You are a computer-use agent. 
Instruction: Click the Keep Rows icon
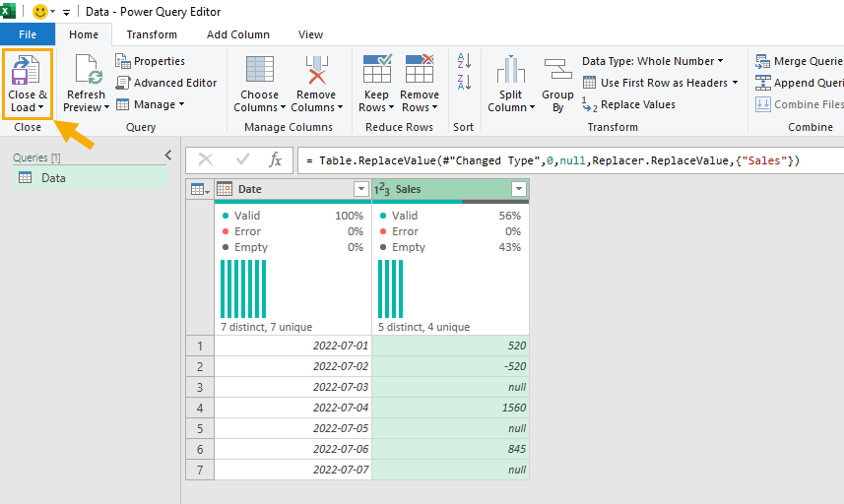point(377,68)
